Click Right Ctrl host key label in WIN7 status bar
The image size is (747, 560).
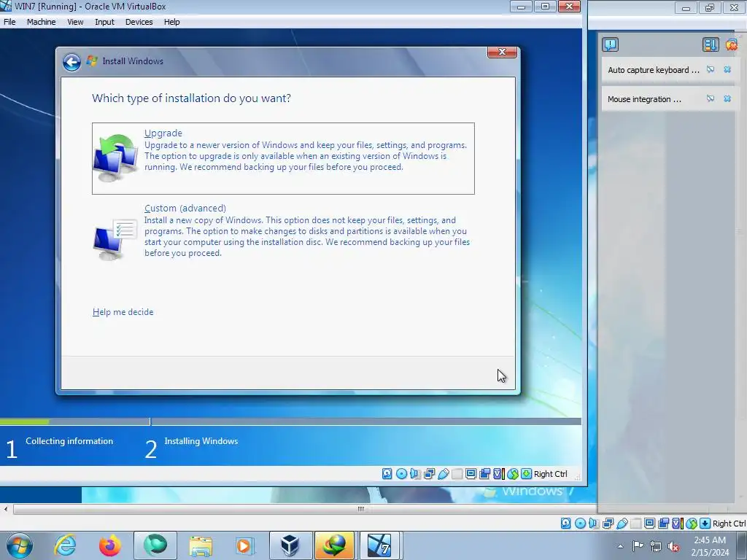click(550, 474)
